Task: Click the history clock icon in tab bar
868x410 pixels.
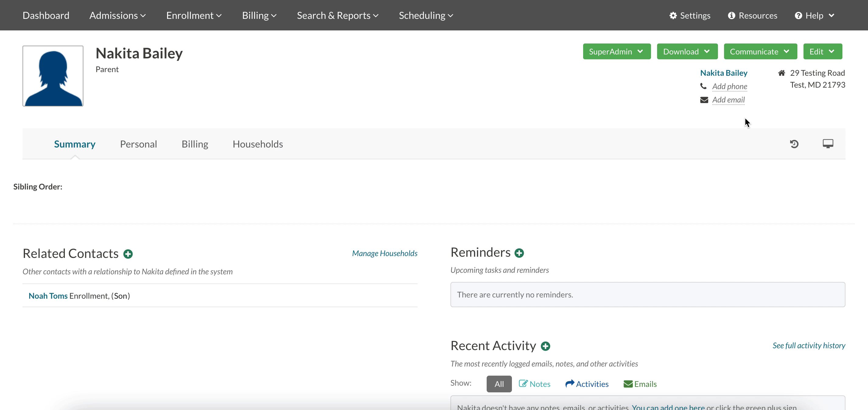Action: 794,144
